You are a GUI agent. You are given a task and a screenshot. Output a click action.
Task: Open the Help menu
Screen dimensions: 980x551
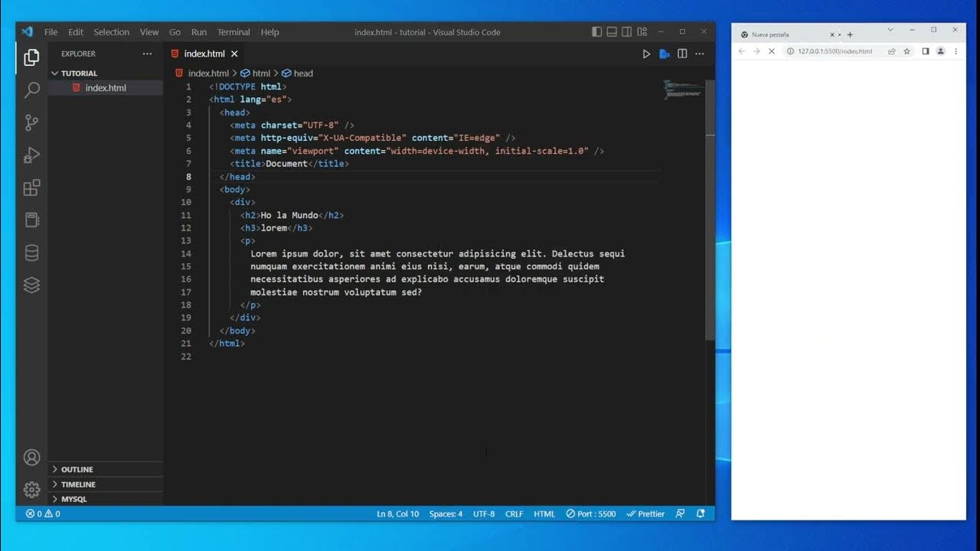pyautogui.click(x=269, y=32)
